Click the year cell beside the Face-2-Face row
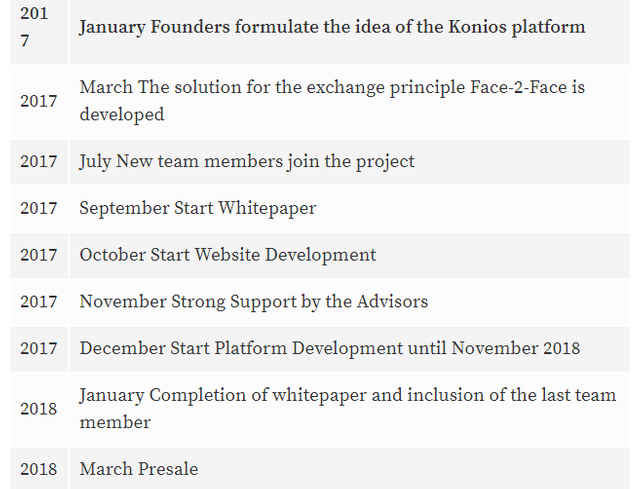The image size is (640, 489). pos(39,101)
